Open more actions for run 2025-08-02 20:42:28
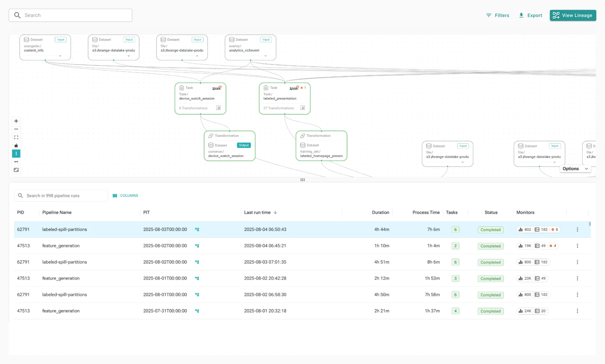The height and width of the screenshot is (364, 605). (577, 278)
